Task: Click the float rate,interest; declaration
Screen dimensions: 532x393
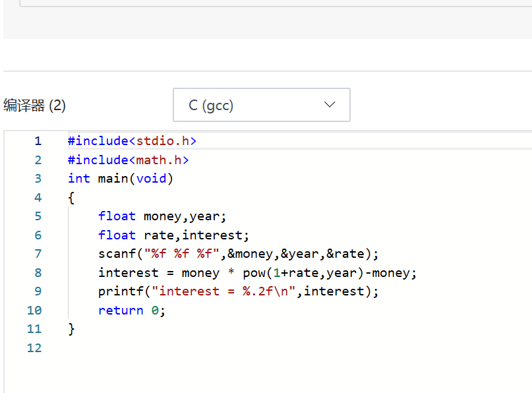Action: click(173, 235)
